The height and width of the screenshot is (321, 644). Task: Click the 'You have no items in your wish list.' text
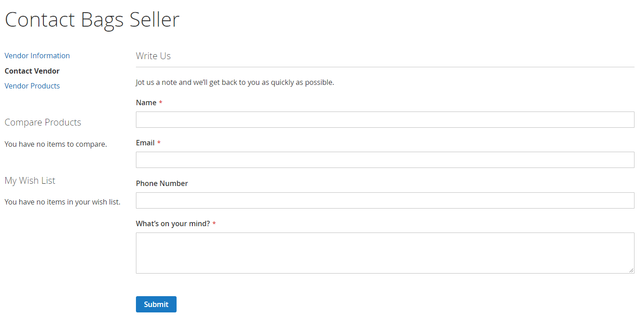tap(62, 202)
